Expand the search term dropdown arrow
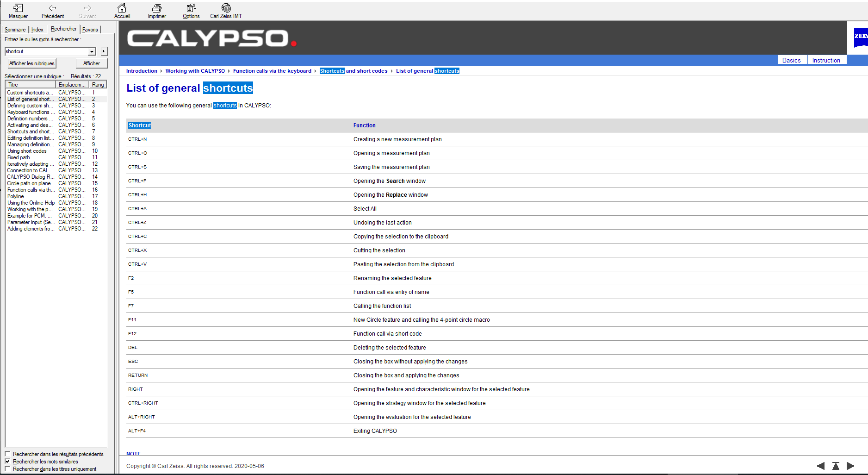This screenshot has height=475, width=868. (92, 51)
